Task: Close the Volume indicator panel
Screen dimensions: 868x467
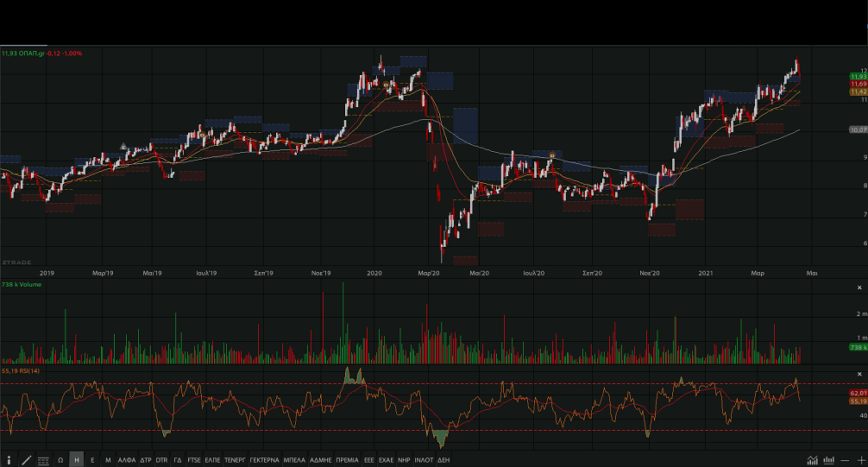Action: tap(859, 287)
